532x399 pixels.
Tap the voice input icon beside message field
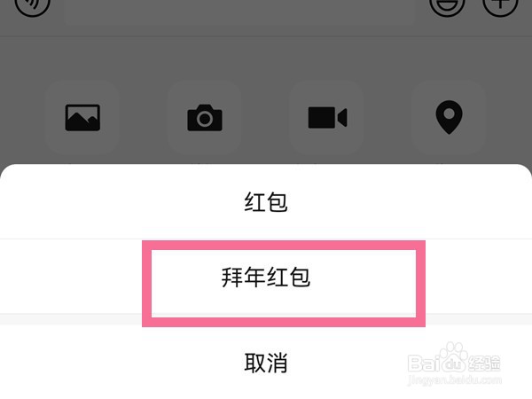[32, 4]
